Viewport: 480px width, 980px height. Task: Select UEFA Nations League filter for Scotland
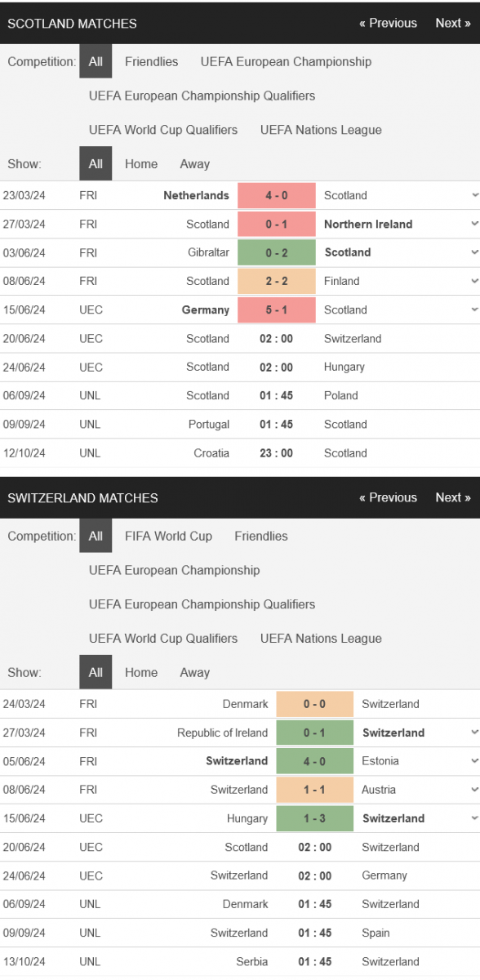pos(321,129)
